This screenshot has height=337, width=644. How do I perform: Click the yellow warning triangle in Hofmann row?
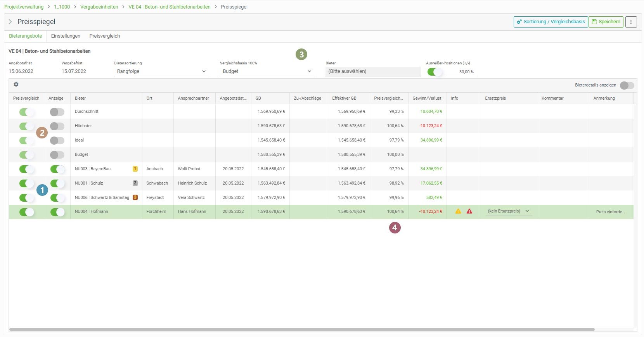pos(458,211)
